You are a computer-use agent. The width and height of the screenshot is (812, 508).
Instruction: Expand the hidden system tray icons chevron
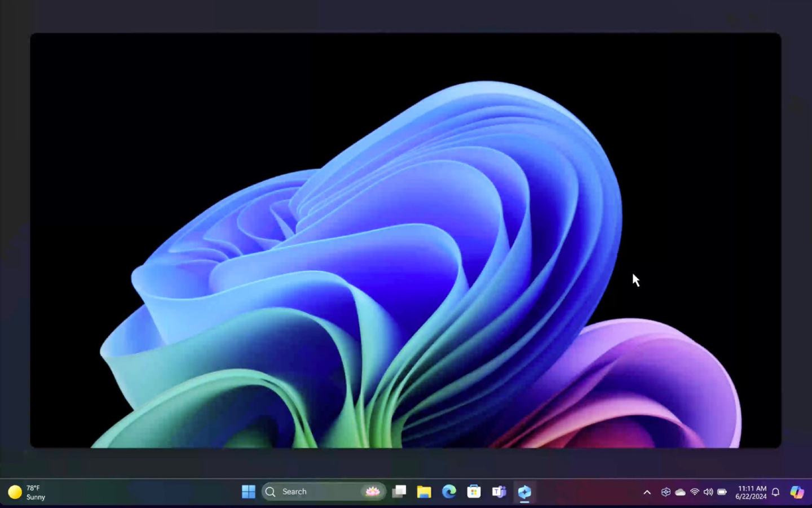(647, 492)
